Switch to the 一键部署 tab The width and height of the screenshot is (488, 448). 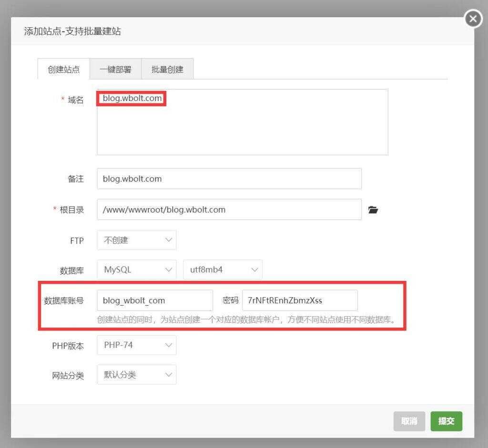pyautogui.click(x=115, y=70)
